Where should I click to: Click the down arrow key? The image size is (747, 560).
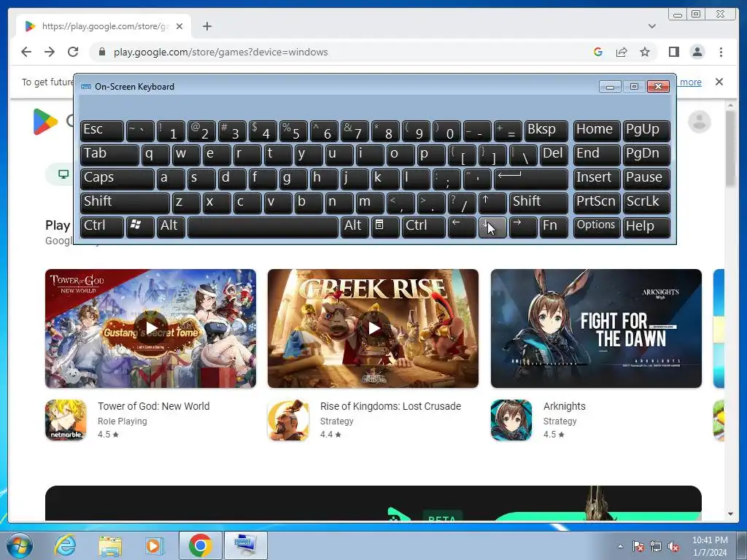click(x=492, y=227)
